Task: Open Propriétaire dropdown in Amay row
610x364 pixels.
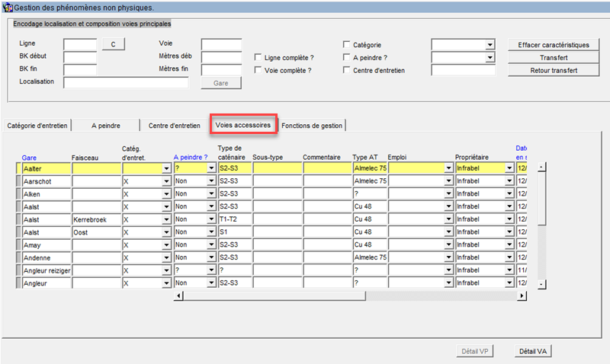Action: click(x=509, y=244)
